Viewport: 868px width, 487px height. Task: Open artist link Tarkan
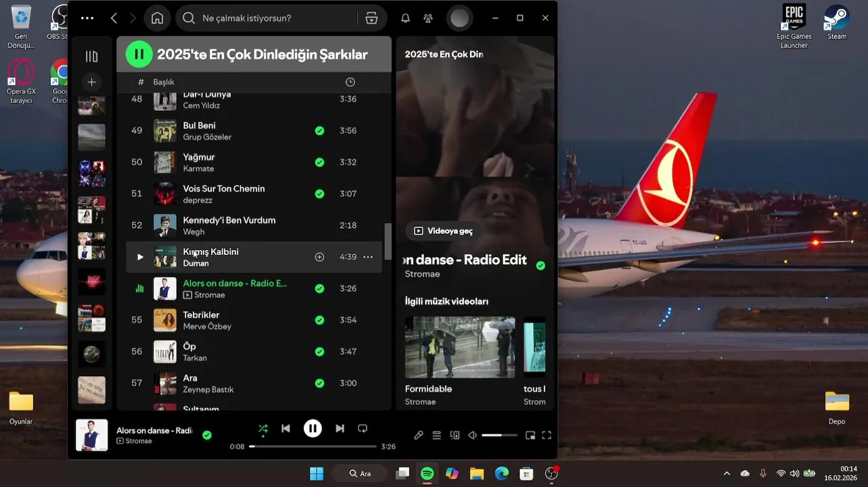click(x=195, y=358)
